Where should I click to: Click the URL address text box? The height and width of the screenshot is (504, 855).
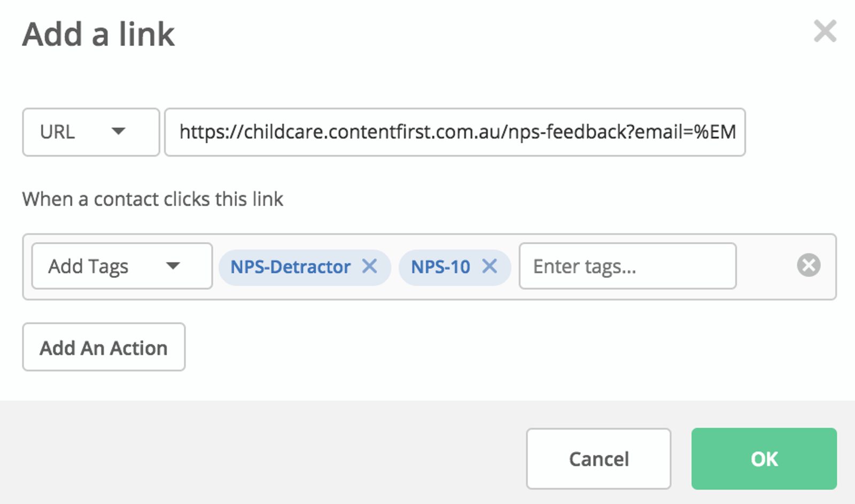(x=457, y=132)
